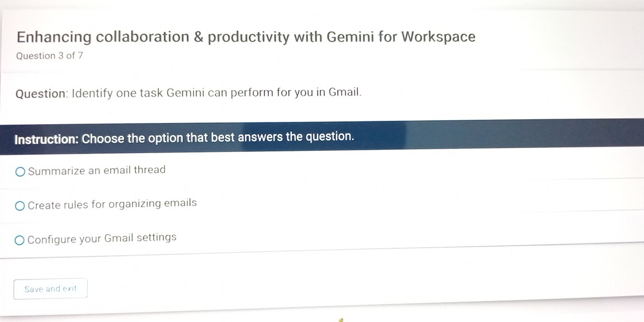Click the quiz title 'Enhancing collaboration & productivity'
Viewport: 644px width, 322px height.
pyautogui.click(x=246, y=36)
